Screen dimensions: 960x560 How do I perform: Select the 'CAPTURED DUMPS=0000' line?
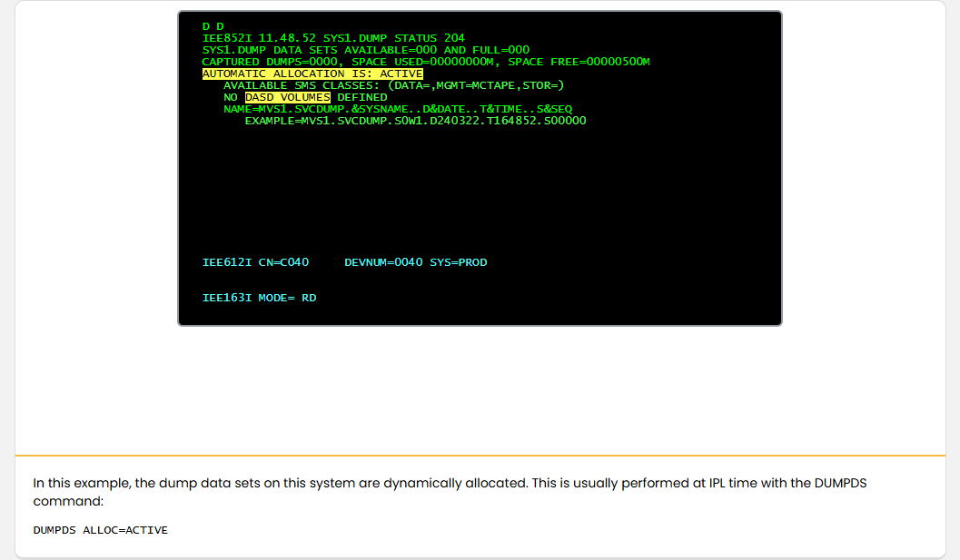pyautogui.click(x=426, y=62)
